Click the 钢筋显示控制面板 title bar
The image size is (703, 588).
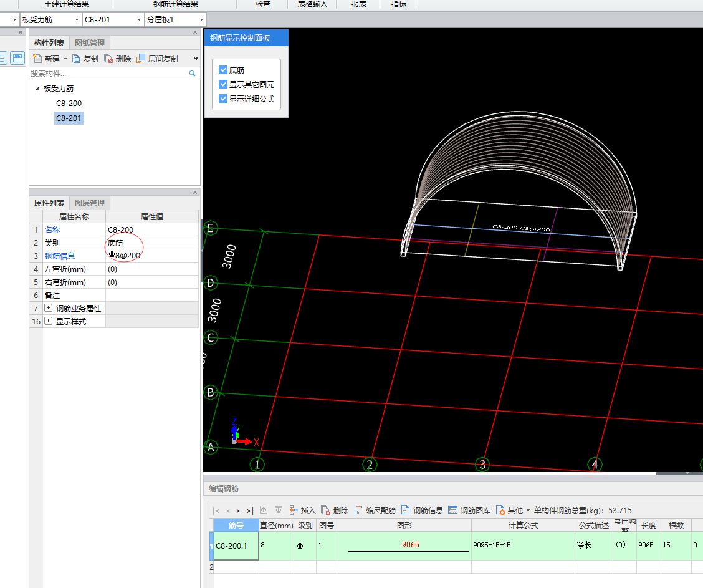click(246, 37)
